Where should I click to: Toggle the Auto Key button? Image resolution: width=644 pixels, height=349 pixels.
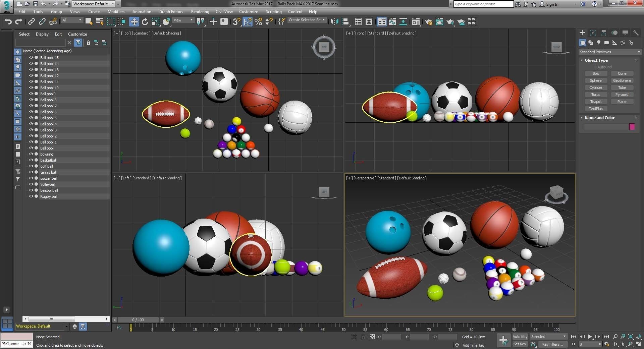click(520, 337)
